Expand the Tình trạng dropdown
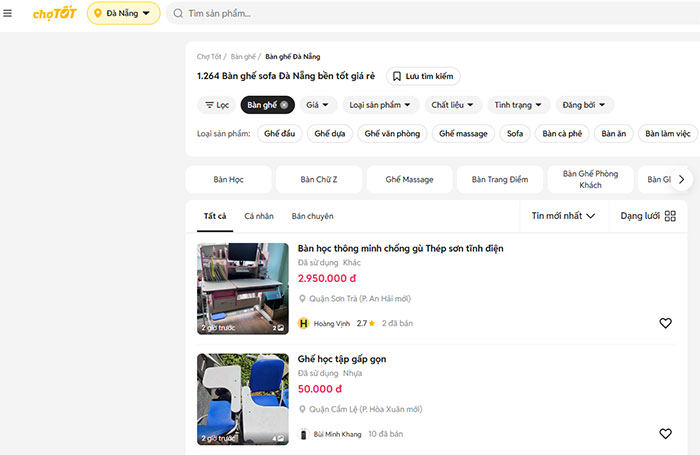 tap(518, 105)
